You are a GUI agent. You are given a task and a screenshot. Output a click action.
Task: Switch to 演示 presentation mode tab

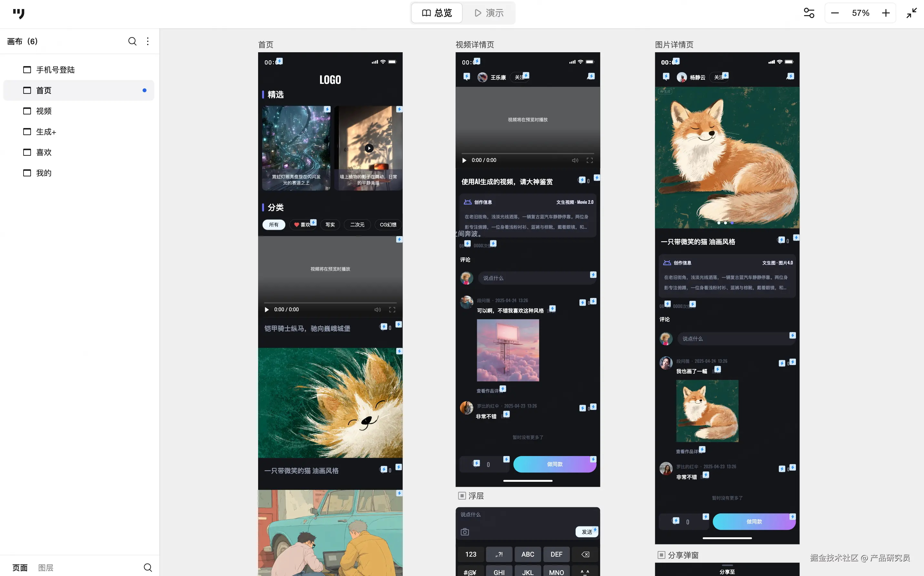point(489,13)
